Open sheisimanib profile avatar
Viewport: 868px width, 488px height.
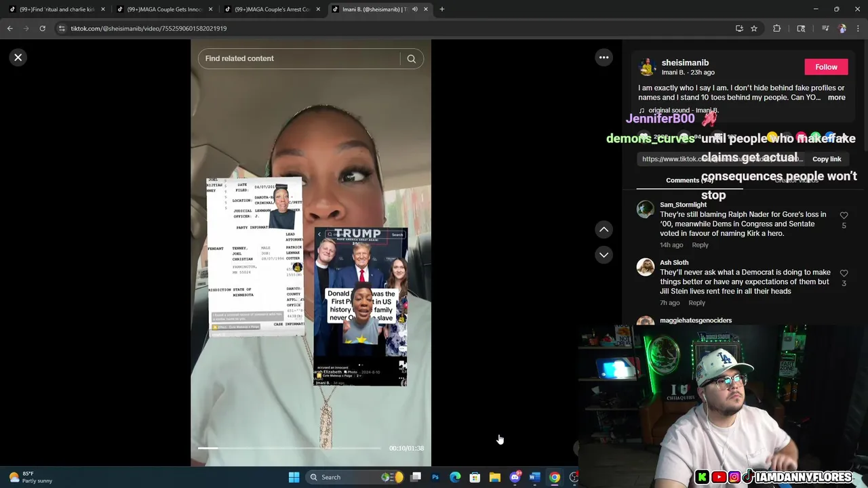(647, 67)
